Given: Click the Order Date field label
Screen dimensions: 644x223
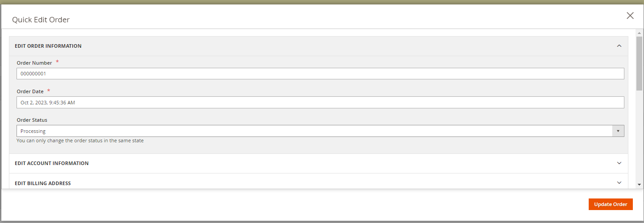Looking at the screenshot, I should 30,91.
